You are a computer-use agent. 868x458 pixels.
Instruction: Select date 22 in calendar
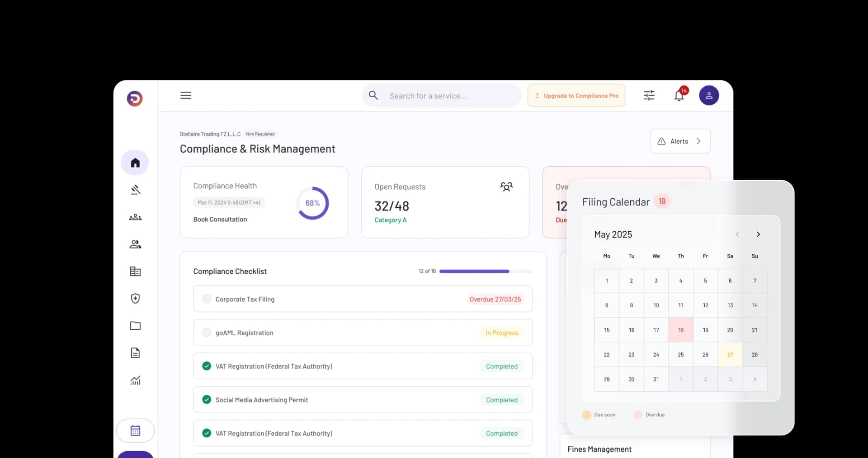click(607, 355)
